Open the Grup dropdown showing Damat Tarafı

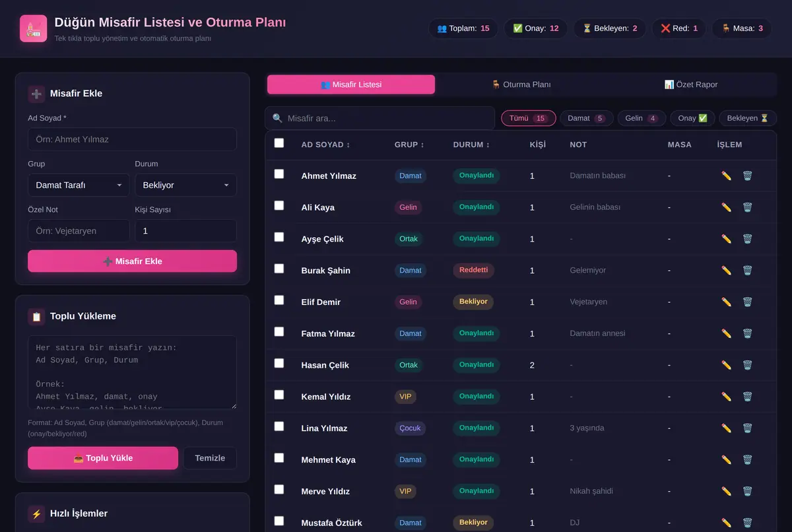pos(79,185)
